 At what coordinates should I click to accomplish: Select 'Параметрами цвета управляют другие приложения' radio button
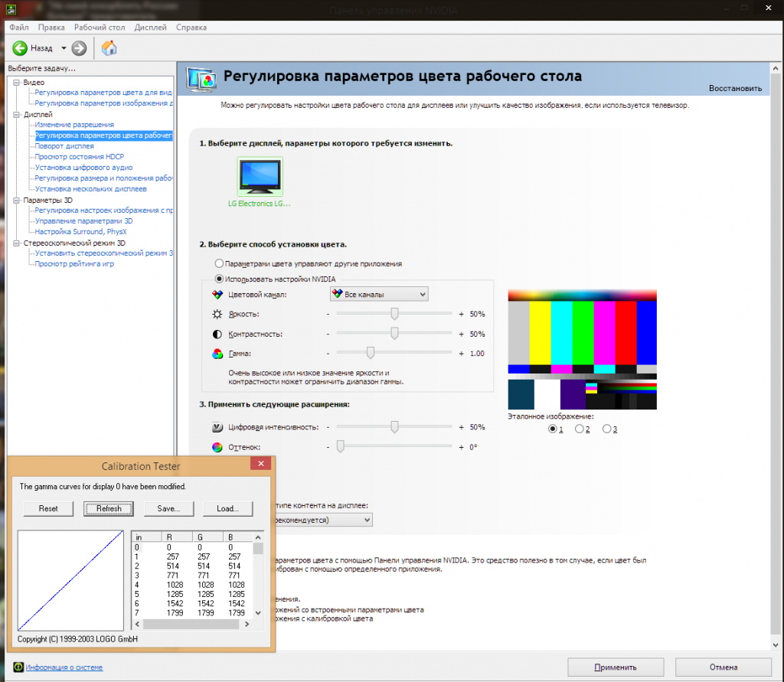pyautogui.click(x=220, y=263)
